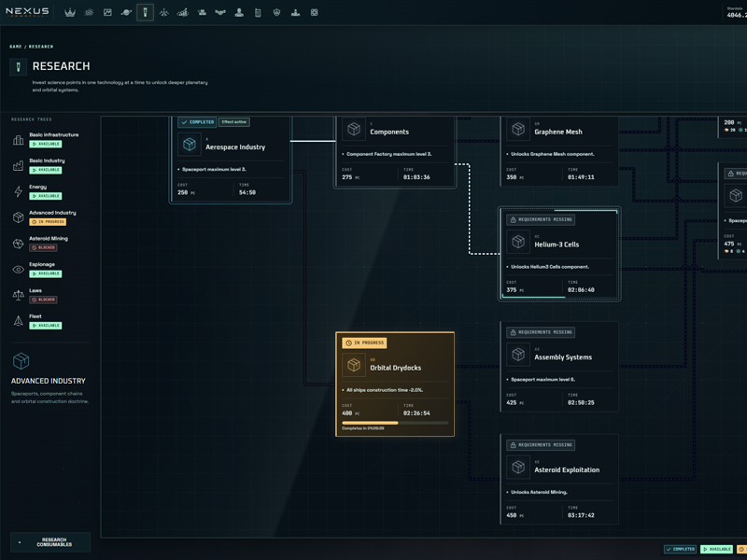Click the Completed badge on Aerospace Industry
Viewport: 747px width, 560px height.
pos(197,122)
